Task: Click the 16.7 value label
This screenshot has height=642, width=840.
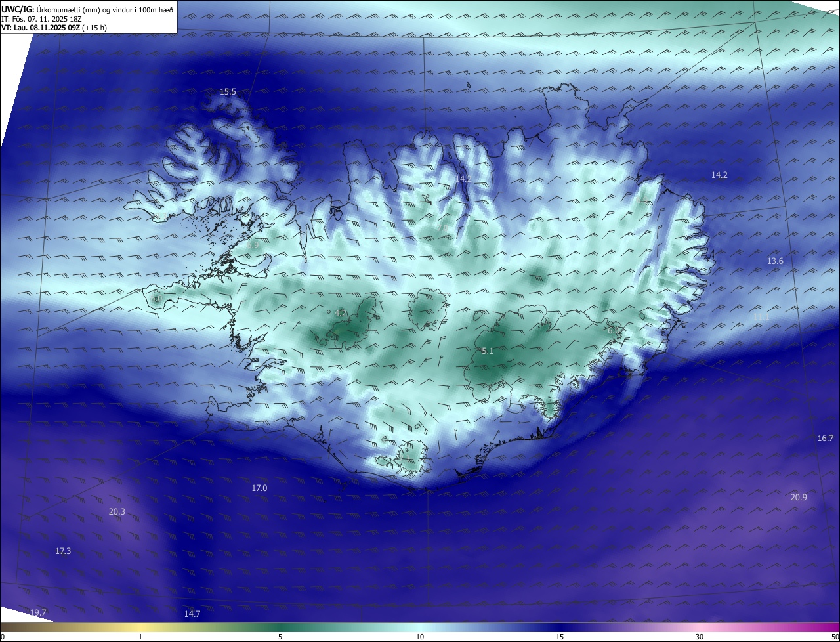Action: (x=825, y=438)
